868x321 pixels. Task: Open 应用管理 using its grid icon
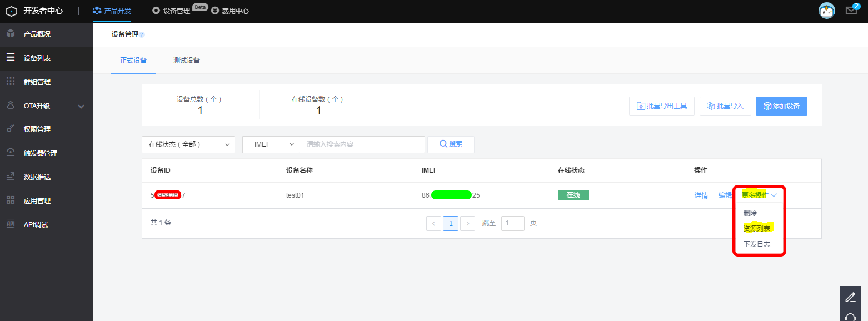coord(10,200)
